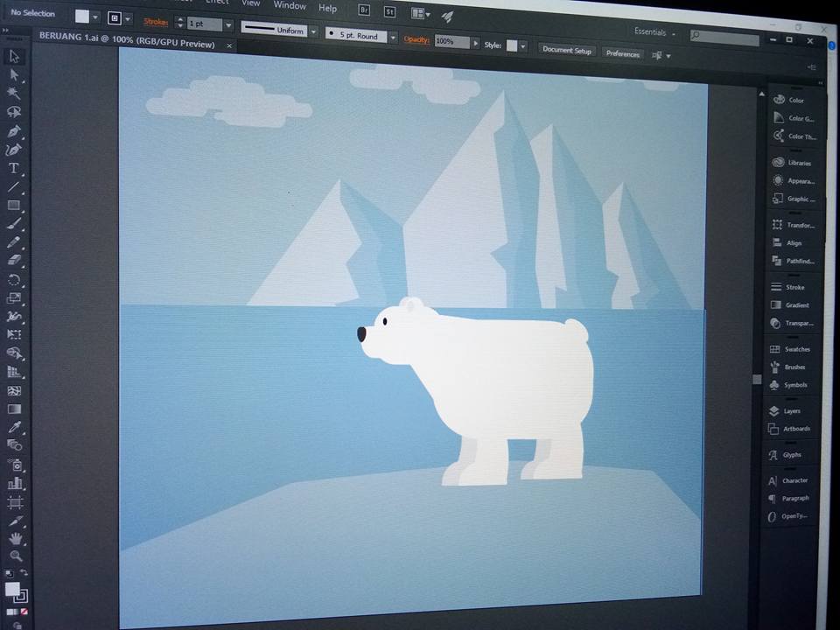Select the Hand tool
Screen dimensions: 840x630
[x=15, y=538]
